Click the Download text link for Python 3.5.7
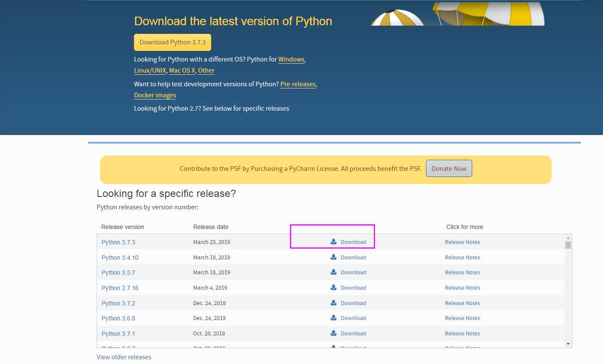Screen dimensions: 603x364 click(353, 272)
